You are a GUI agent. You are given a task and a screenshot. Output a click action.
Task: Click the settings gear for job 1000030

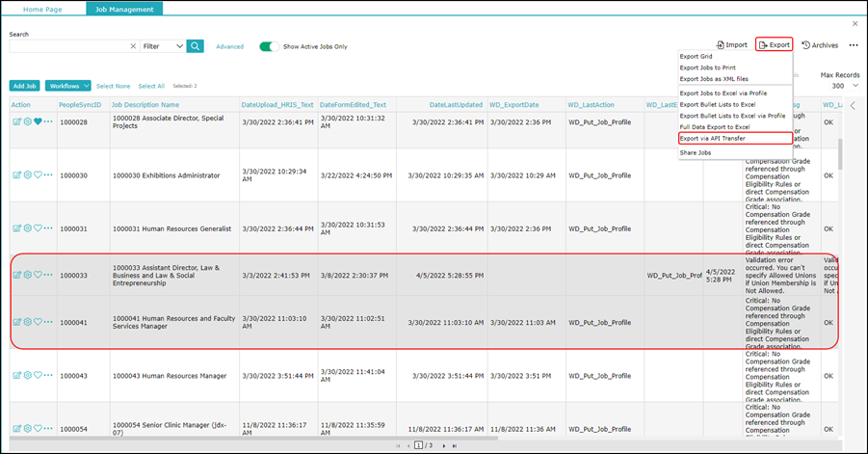point(27,175)
